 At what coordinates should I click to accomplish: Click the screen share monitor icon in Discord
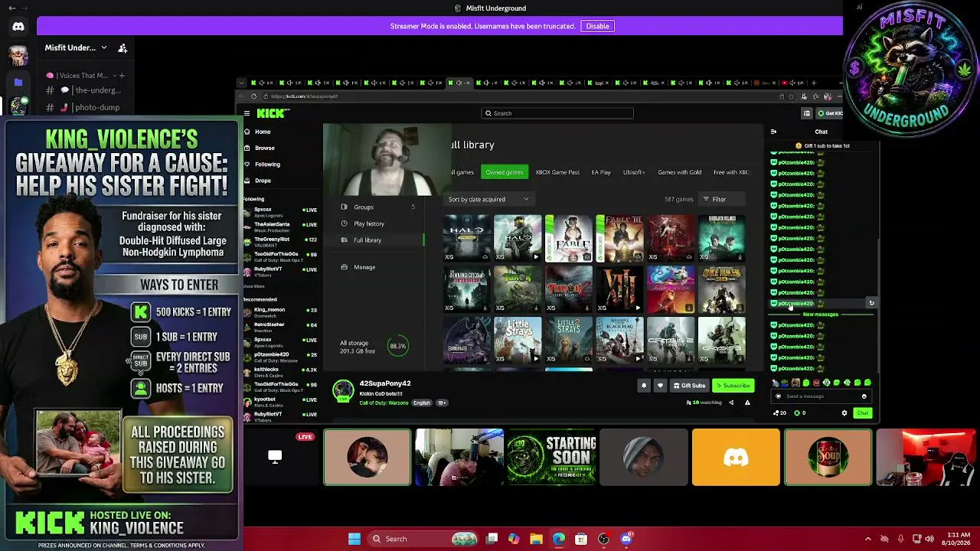click(275, 457)
